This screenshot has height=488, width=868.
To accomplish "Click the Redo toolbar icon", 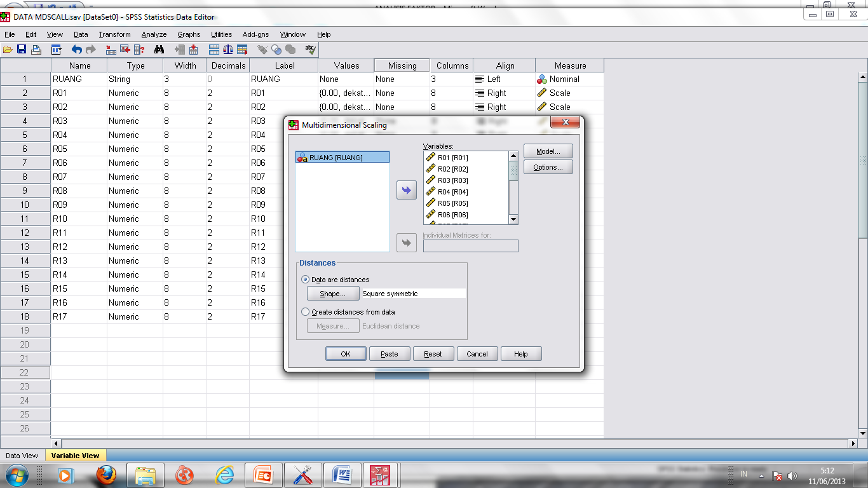I will (90, 49).
